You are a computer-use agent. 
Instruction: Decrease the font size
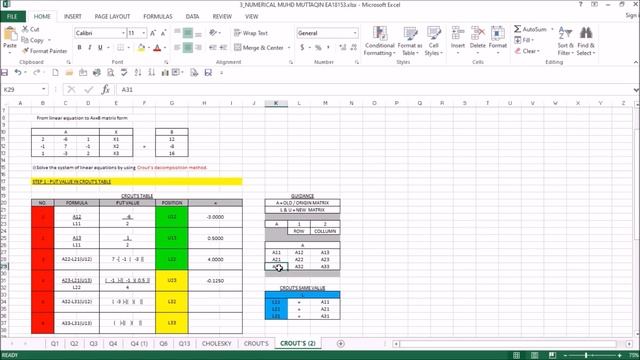click(x=163, y=33)
